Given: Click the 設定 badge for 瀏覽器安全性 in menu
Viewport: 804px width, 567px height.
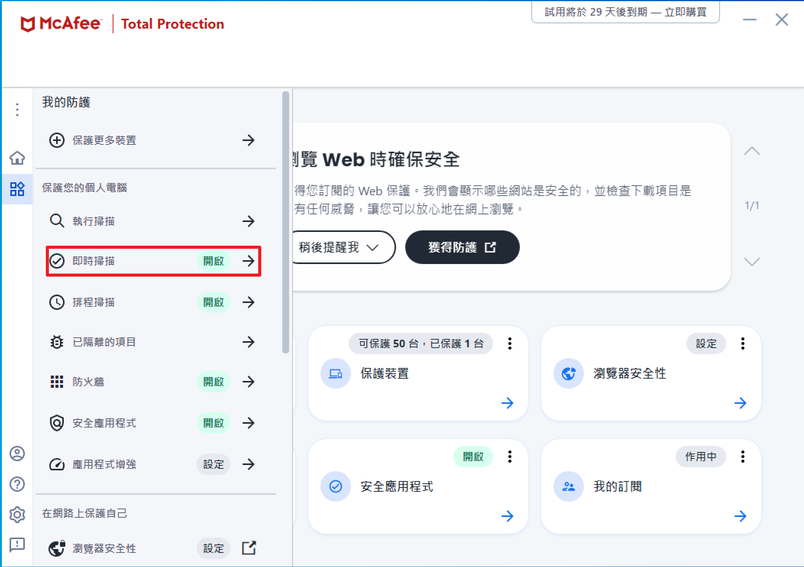Looking at the screenshot, I should [213, 548].
